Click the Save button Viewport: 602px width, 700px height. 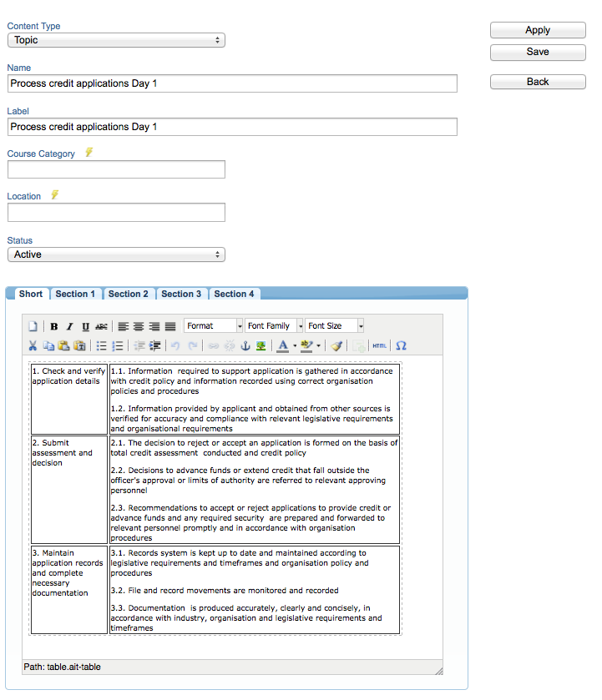click(538, 52)
